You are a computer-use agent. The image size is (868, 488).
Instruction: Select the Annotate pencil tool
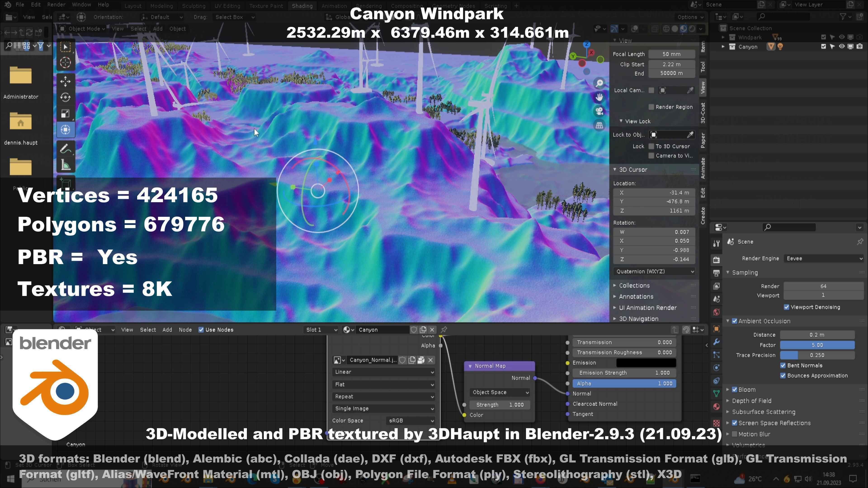[x=65, y=148]
